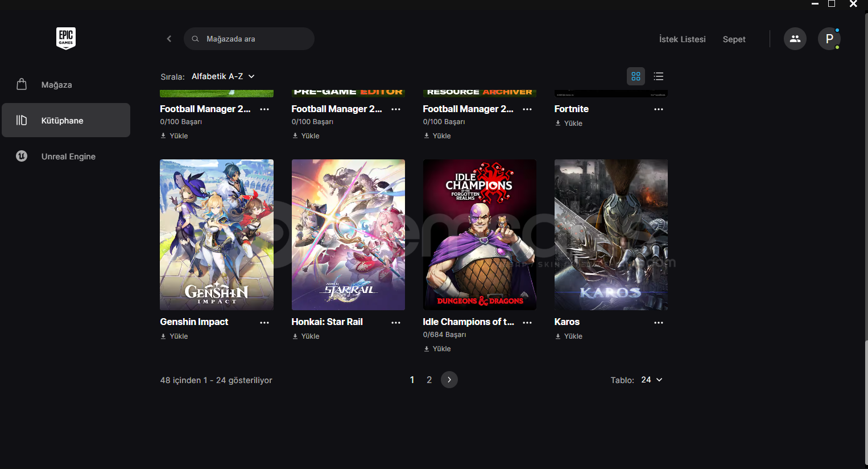Open the Alfabetik A-Z sort dropdown
Image resolution: width=868 pixels, height=469 pixels.
223,76
